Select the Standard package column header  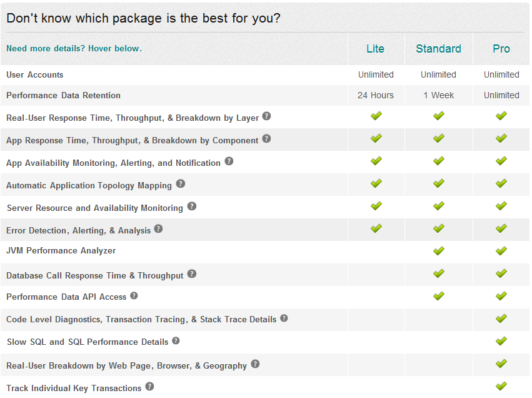(x=438, y=49)
